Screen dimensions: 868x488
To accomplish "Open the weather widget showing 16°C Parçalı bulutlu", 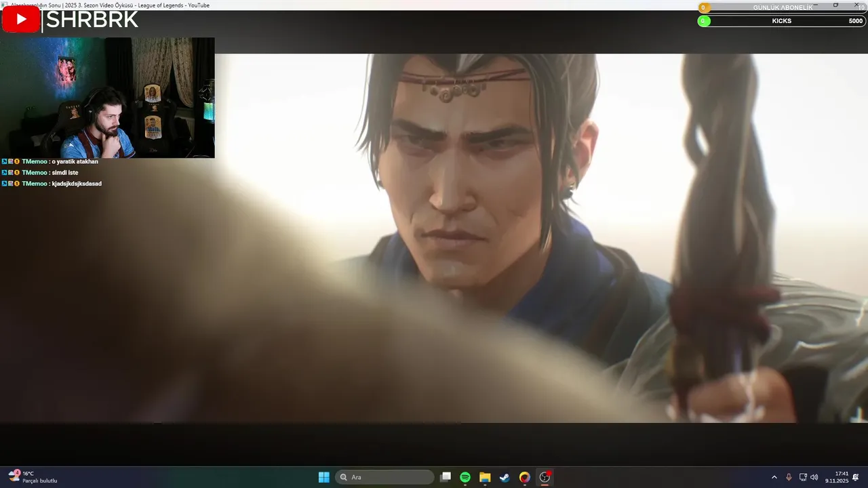I will (33, 477).
